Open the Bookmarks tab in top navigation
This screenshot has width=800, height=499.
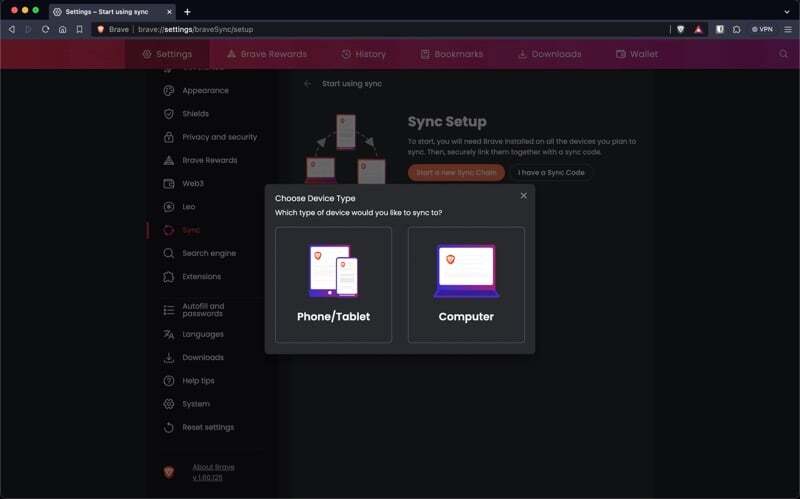(452, 54)
